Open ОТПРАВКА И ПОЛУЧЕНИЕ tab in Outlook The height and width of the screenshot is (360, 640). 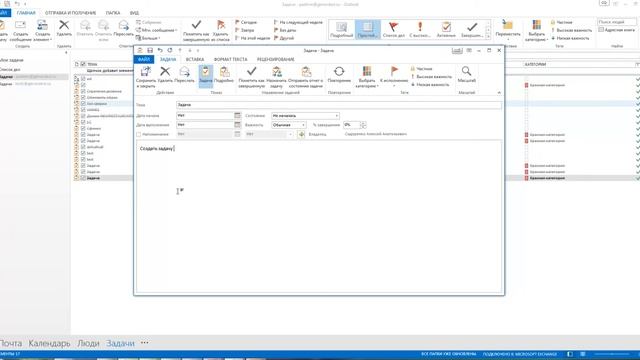(71, 13)
